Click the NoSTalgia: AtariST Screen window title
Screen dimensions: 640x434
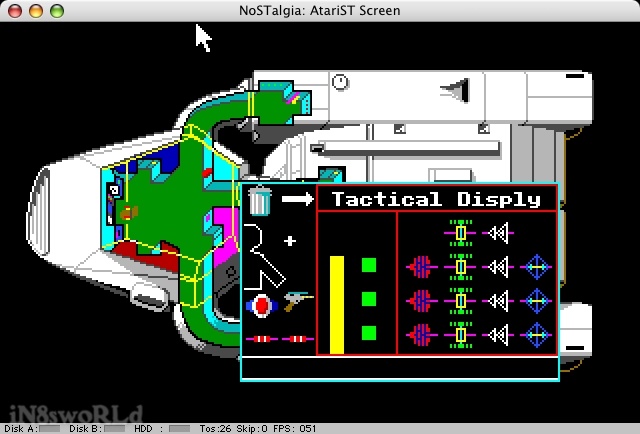pos(320,10)
